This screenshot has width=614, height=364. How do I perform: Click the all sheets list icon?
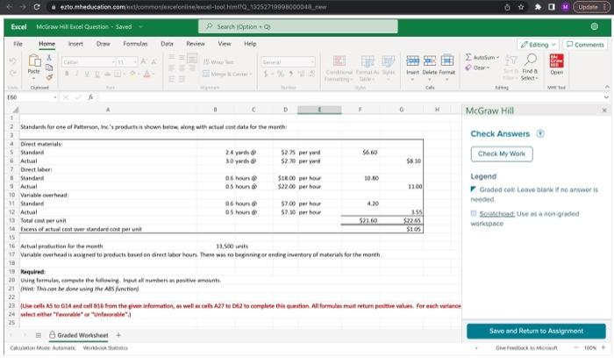click(x=39, y=335)
